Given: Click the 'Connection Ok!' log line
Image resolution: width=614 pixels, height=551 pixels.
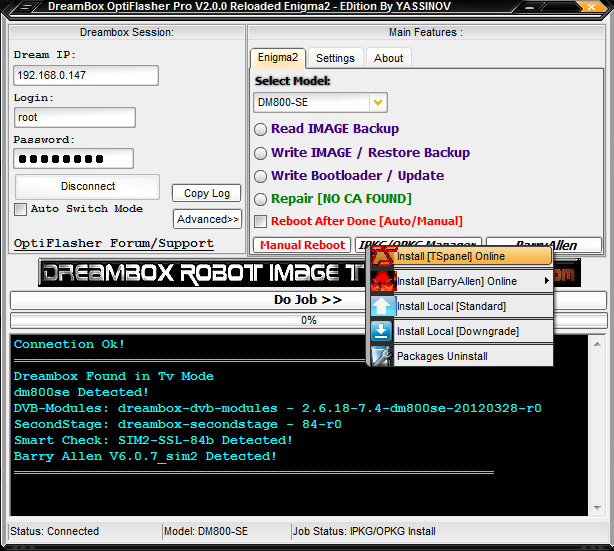Looking at the screenshot, I should 69,344.
